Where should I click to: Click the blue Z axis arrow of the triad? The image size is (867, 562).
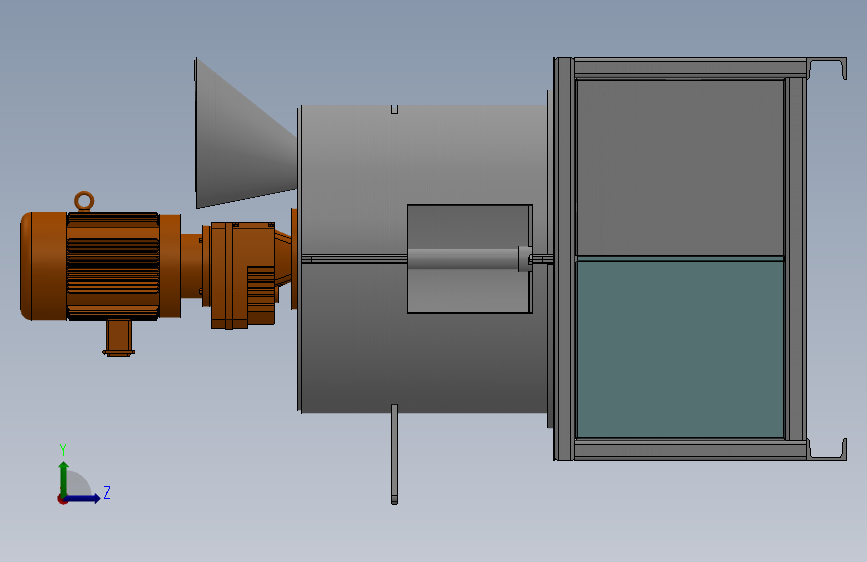pyautogui.click(x=83, y=498)
